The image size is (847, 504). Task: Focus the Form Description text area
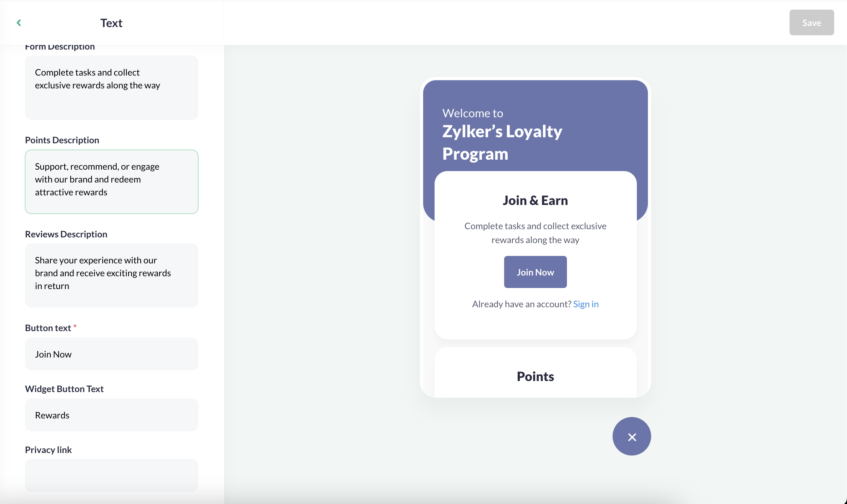pos(111,88)
